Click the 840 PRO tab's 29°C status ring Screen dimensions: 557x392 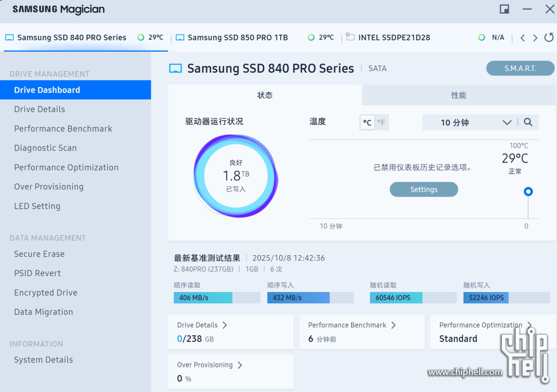coord(141,37)
